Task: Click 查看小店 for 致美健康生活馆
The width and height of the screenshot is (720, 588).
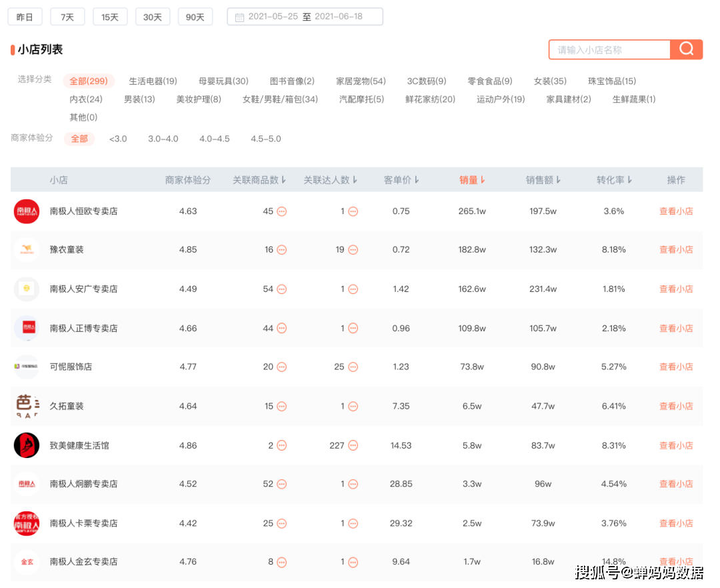Action: [x=676, y=445]
